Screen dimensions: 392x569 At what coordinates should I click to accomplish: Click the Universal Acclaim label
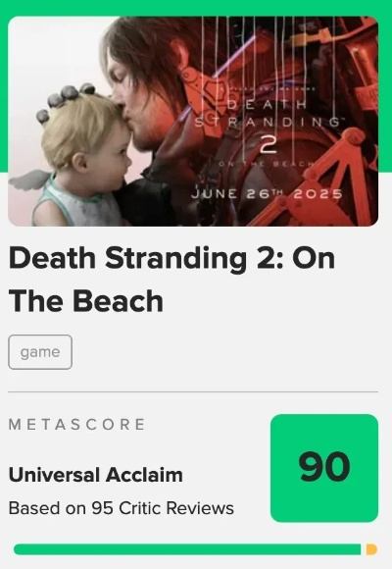(96, 475)
